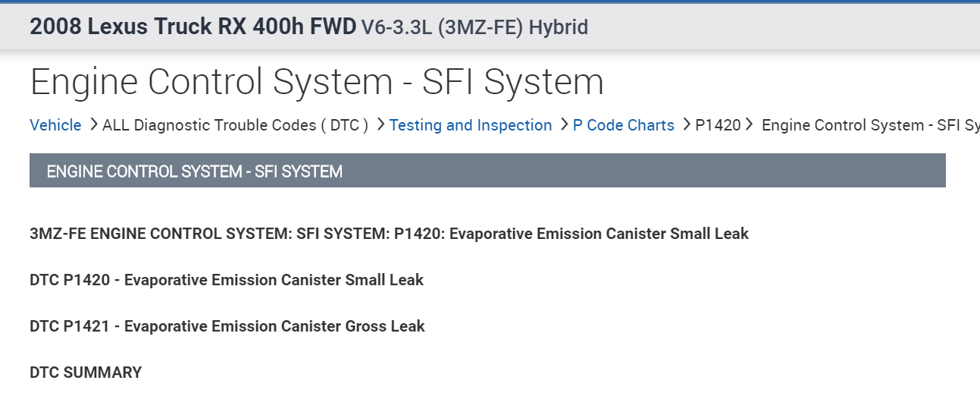Click the Vehicle breadcrumb link
Screen dimensions: 980x415
[x=55, y=125]
